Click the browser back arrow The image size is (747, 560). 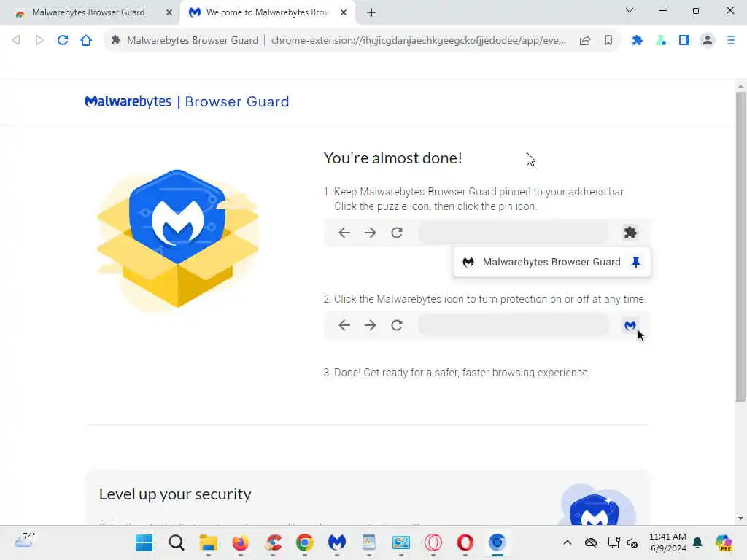coord(16,40)
